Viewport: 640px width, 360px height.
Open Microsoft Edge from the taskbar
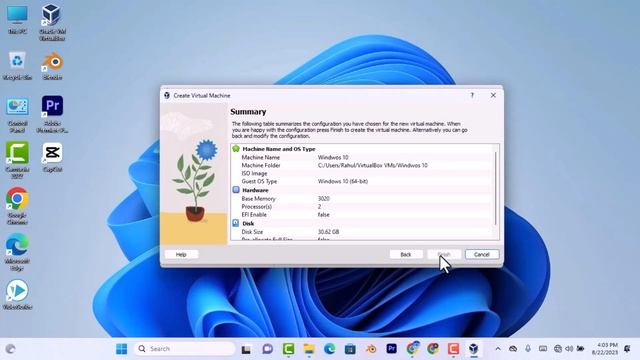point(329,349)
